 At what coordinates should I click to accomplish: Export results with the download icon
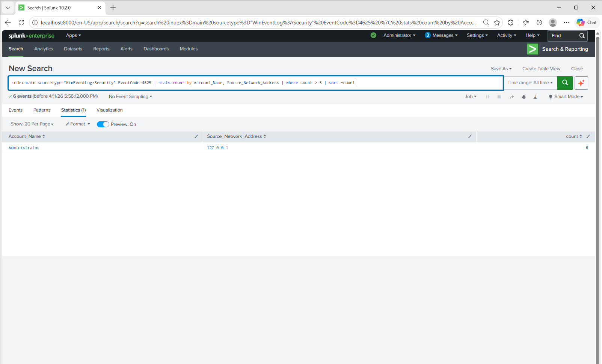pyautogui.click(x=535, y=97)
